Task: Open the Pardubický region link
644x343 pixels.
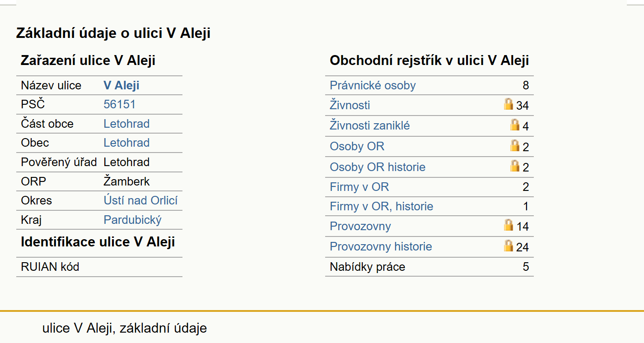Action: 132,220
